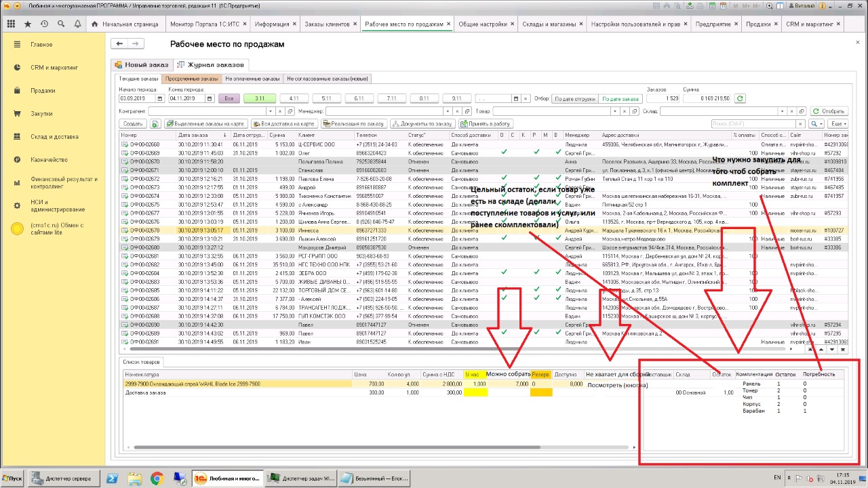Image resolution: width=868 pixels, height=488 pixels.
Task: Expand the Контрагент dropdown list
Action: [271, 111]
